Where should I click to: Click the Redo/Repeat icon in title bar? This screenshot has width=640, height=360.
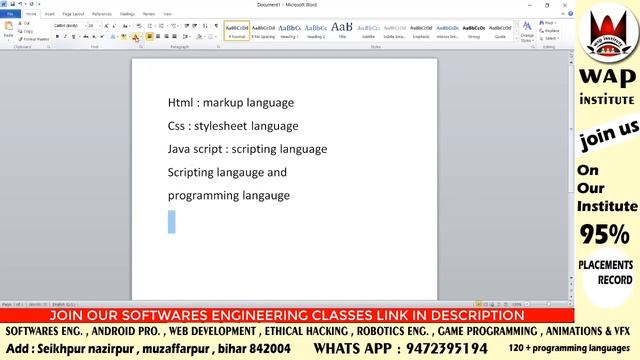tap(31, 4)
